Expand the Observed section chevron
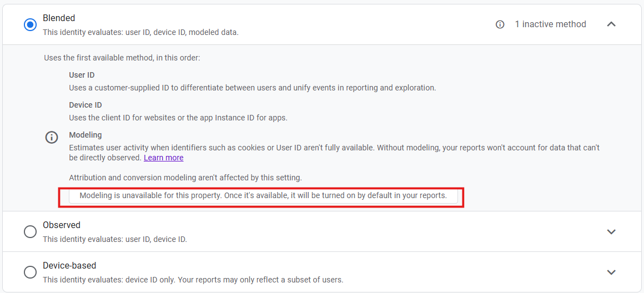 coord(611,232)
